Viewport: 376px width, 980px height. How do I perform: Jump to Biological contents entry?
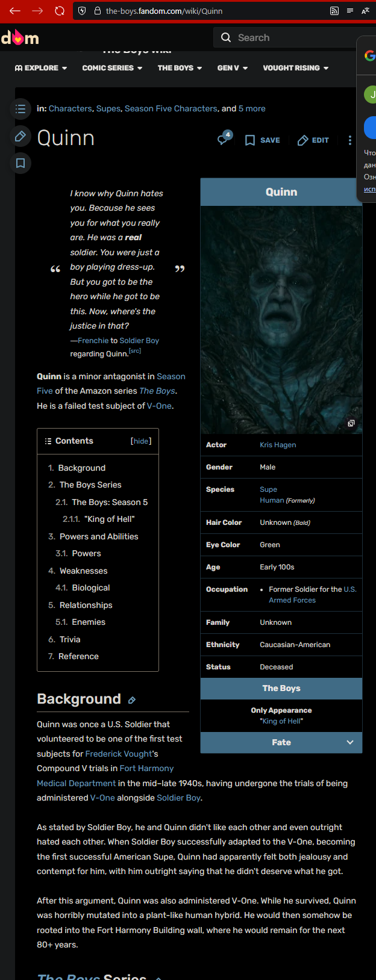(x=91, y=588)
